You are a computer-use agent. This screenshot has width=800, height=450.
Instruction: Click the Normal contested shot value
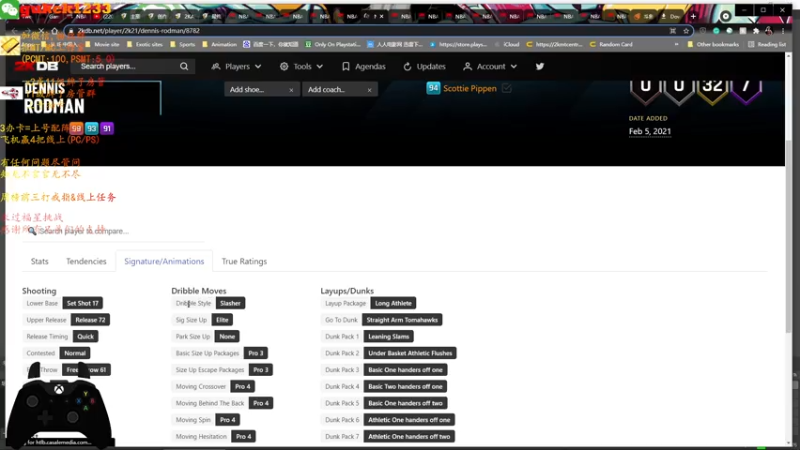[x=75, y=353]
